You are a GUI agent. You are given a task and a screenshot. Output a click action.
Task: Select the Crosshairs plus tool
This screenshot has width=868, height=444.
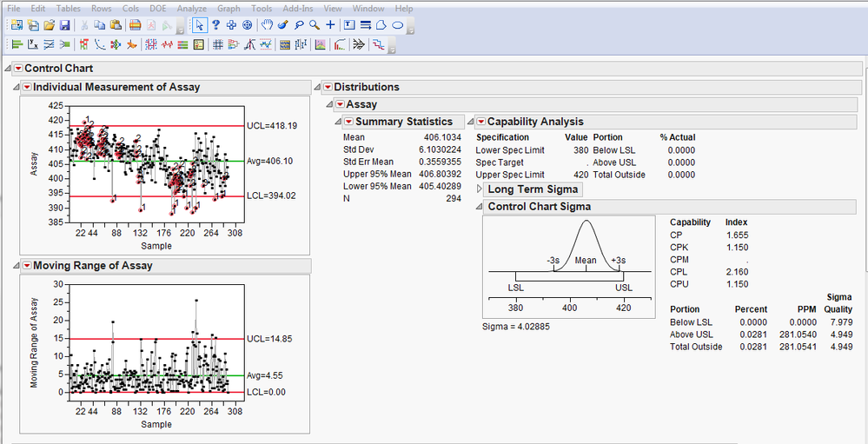tap(330, 25)
